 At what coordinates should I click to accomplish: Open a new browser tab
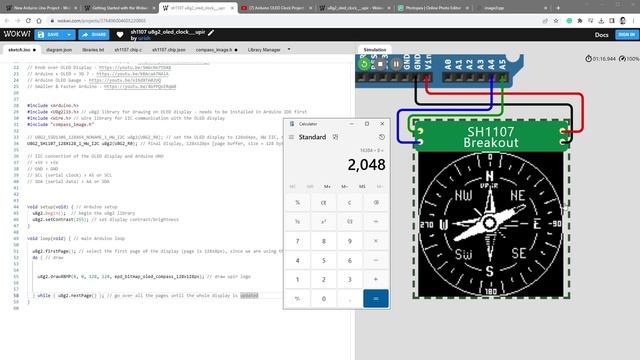[x=558, y=8]
